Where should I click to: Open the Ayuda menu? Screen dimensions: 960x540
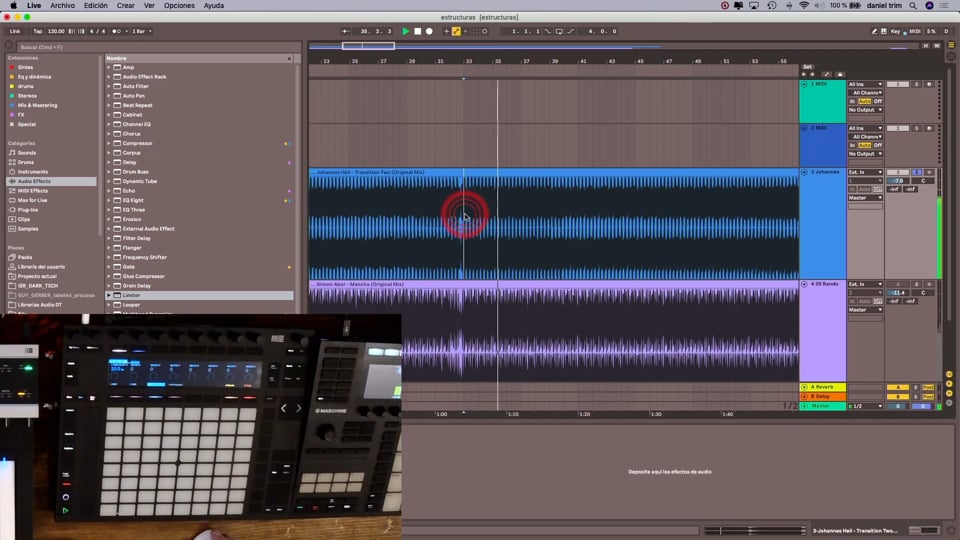[214, 6]
